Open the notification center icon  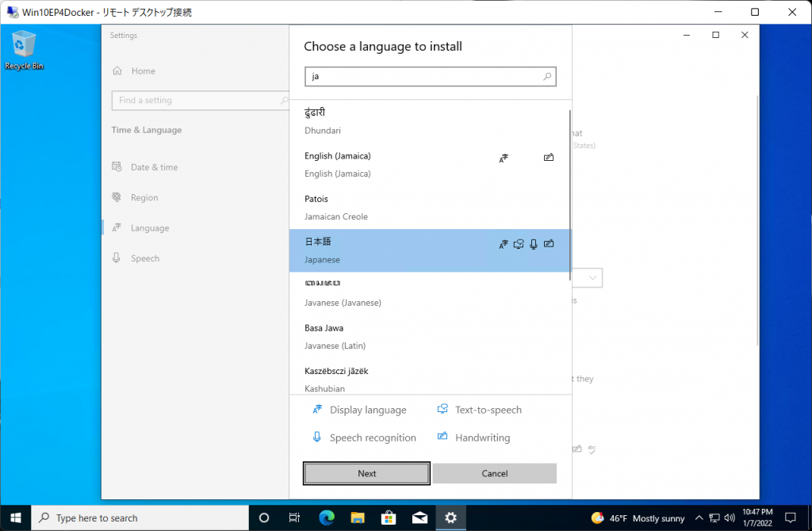tap(791, 518)
